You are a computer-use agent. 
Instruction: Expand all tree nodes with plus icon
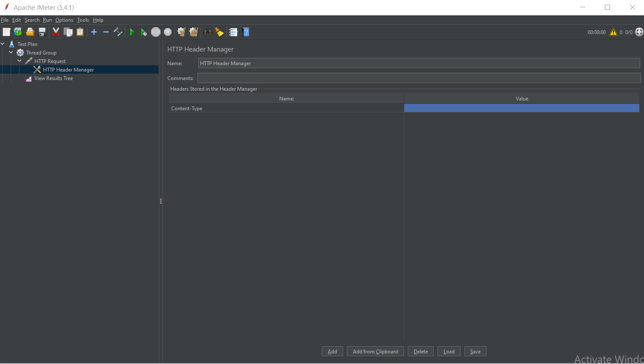(94, 32)
